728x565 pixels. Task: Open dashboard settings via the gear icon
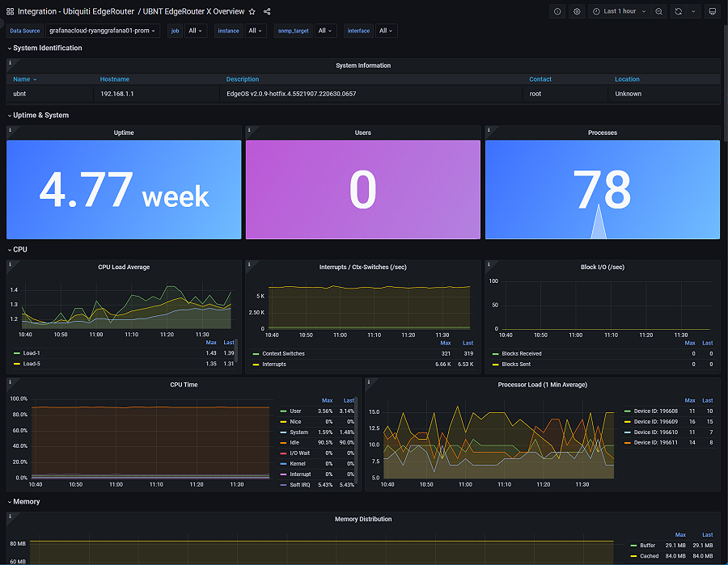point(577,11)
